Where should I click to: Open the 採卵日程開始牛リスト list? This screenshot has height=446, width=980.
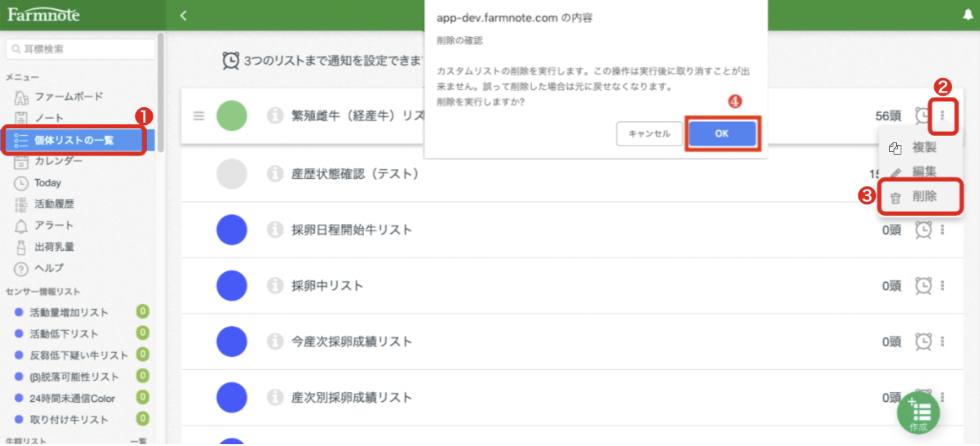(352, 230)
